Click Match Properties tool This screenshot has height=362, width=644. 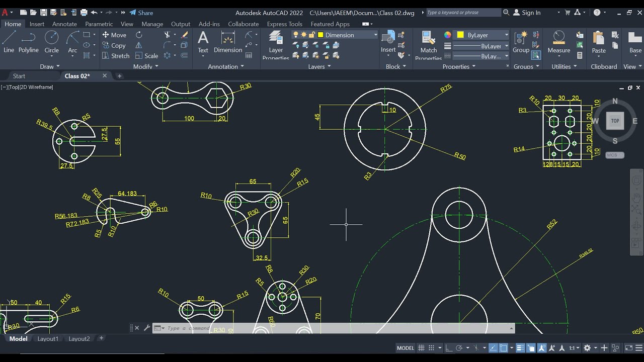(x=429, y=45)
